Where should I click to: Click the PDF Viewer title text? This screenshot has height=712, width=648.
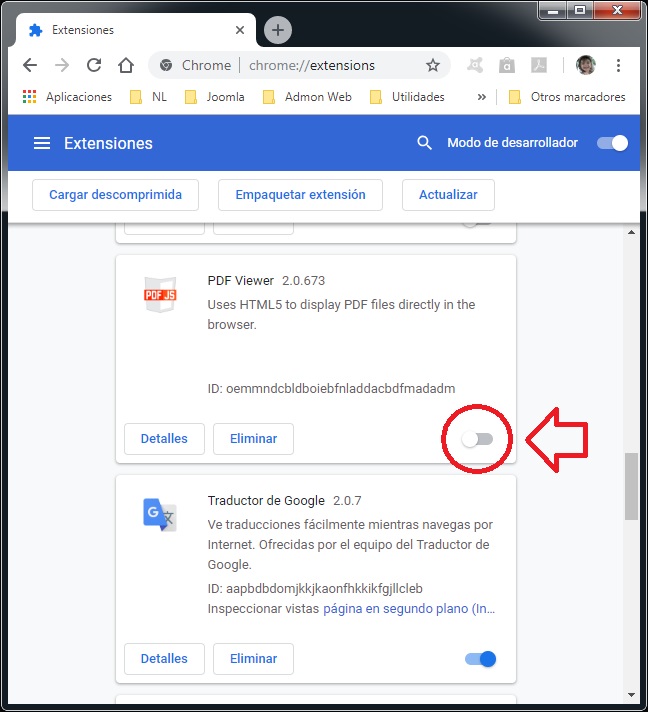tap(241, 281)
